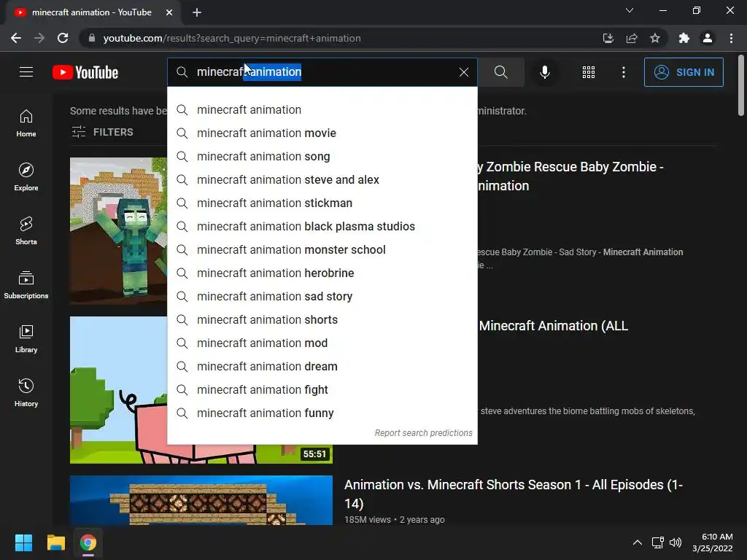The image size is (747, 560).
Task: Pick 'minecraft animation steve and alex' suggestion
Action: 322,179
